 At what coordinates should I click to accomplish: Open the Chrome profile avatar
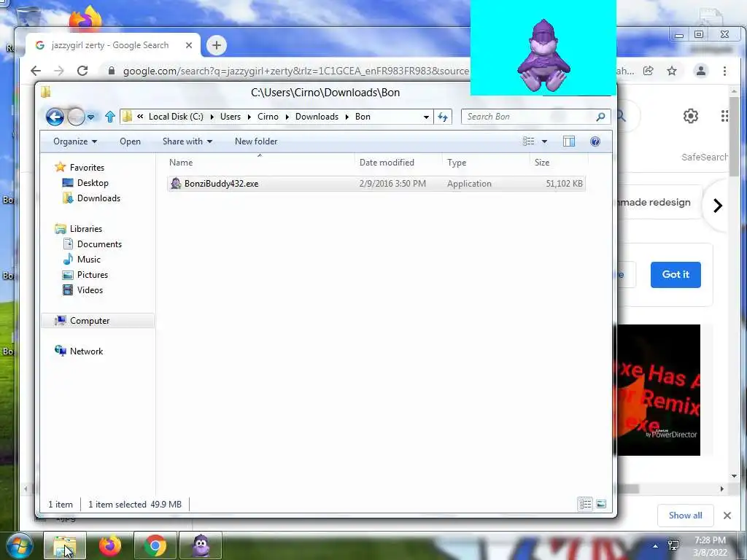point(701,71)
